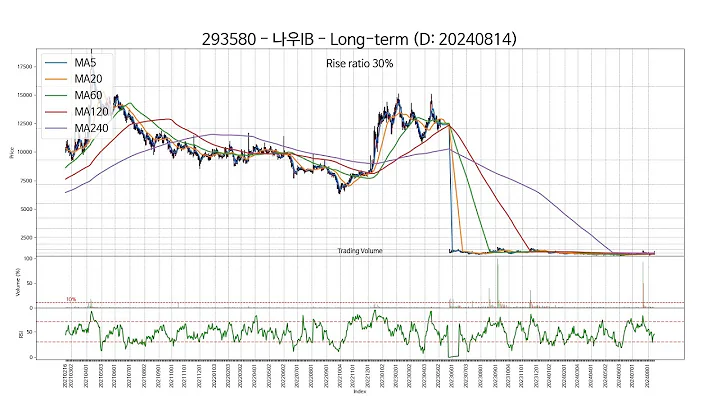The width and height of the screenshot is (720, 404).
Task: Click the 'RSI' y-axis label
Action: (21, 335)
